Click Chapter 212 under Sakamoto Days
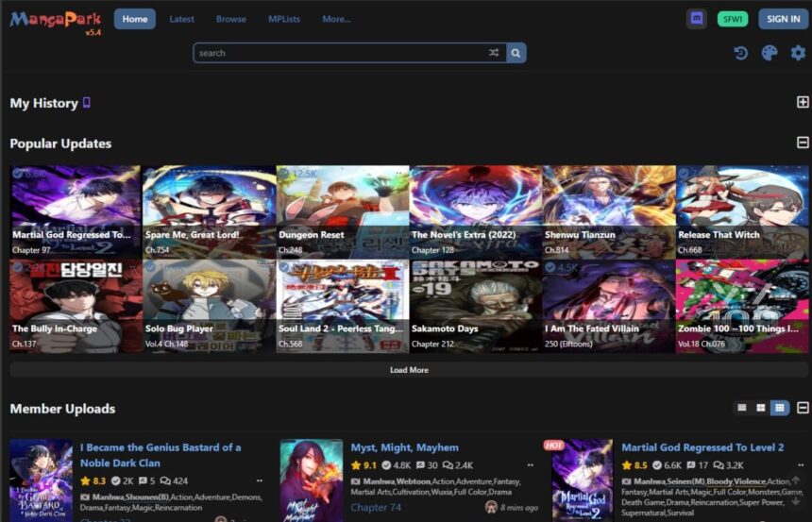The width and height of the screenshot is (812, 522). [x=432, y=344]
